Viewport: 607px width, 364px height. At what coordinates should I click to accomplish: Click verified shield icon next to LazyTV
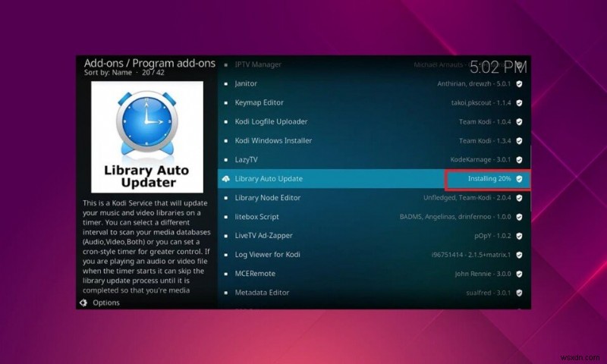pos(519,159)
